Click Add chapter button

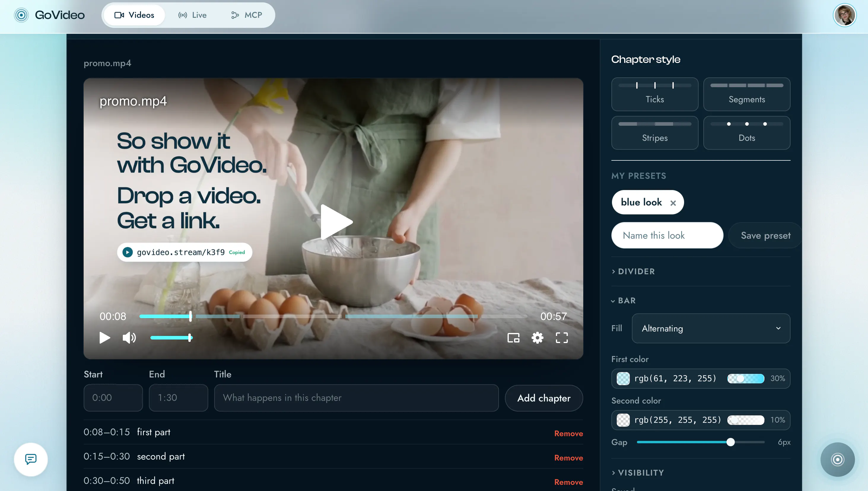pos(544,398)
